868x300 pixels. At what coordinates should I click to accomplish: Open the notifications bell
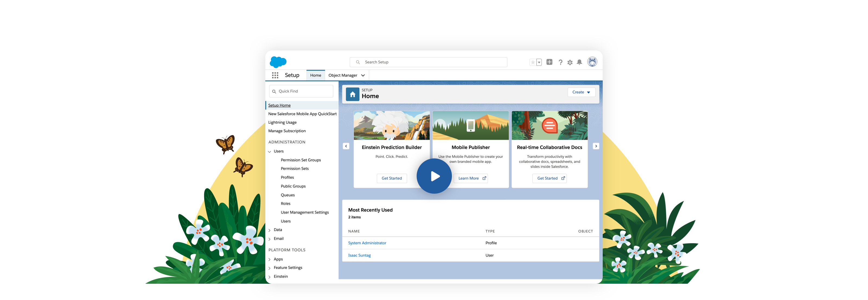tap(579, 62)
